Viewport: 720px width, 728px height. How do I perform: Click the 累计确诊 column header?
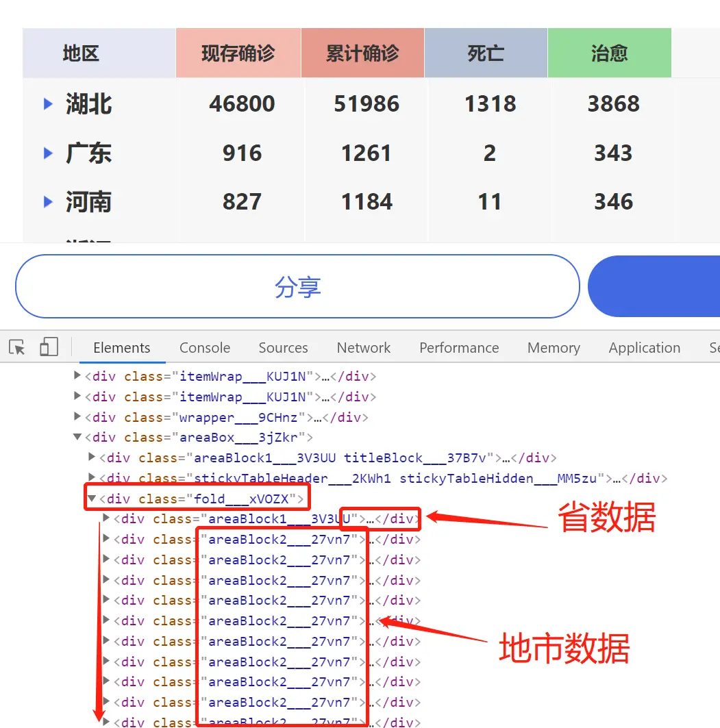tap(362, 53)
